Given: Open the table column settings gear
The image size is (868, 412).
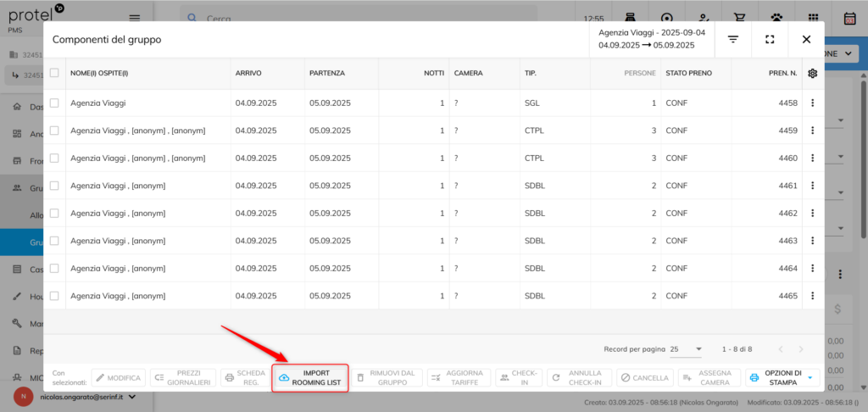Looking at the screenshot, I should tap(813, 74).
